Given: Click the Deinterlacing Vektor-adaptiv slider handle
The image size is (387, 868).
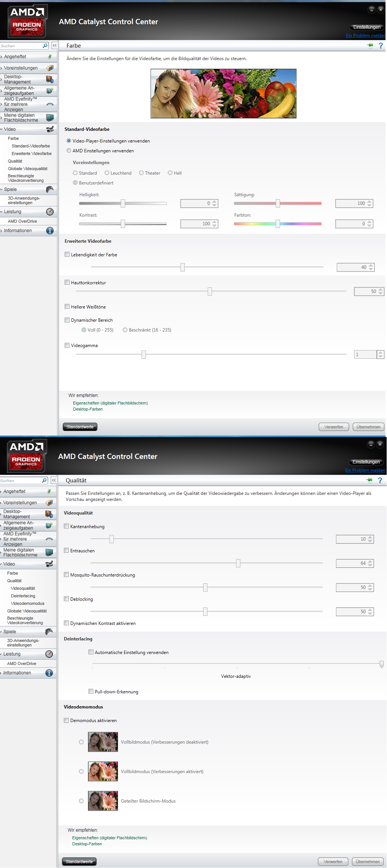Looking at the screenshot, I should click(x=382, y=664).
